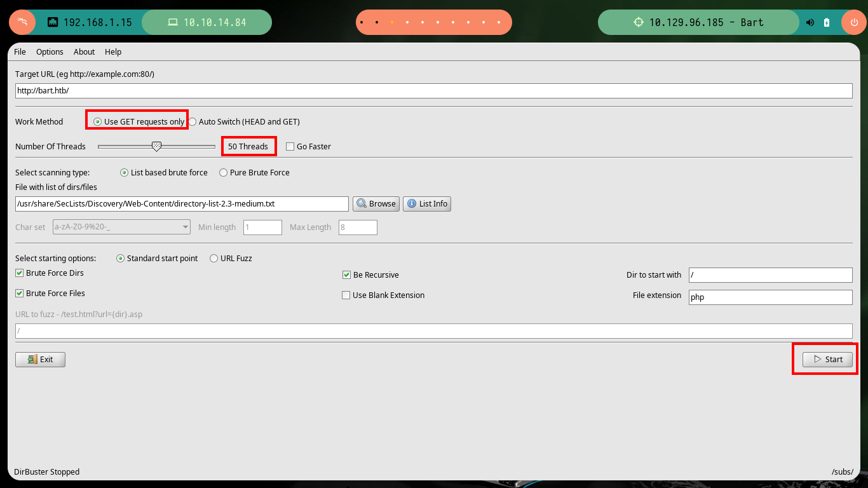868x488 pixels.
Task: Click the wordlist file path field
Action: tap(182, 204)
